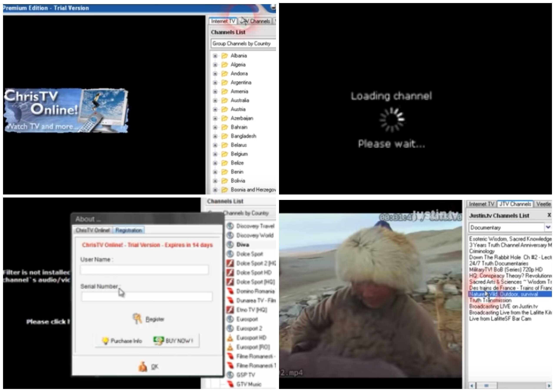Click the Discovery Travel channel icon
Screen dimensions: 555x392
230,226
